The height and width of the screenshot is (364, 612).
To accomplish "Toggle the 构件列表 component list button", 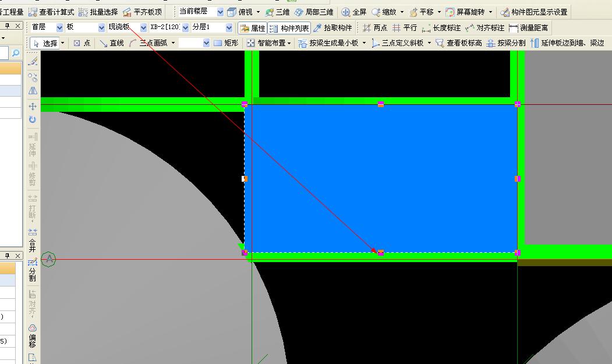I will tap(289, 28).
